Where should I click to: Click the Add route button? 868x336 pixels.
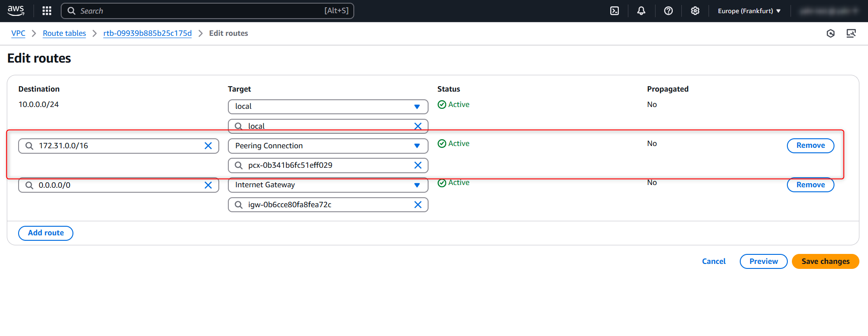[x=46, y=233]
